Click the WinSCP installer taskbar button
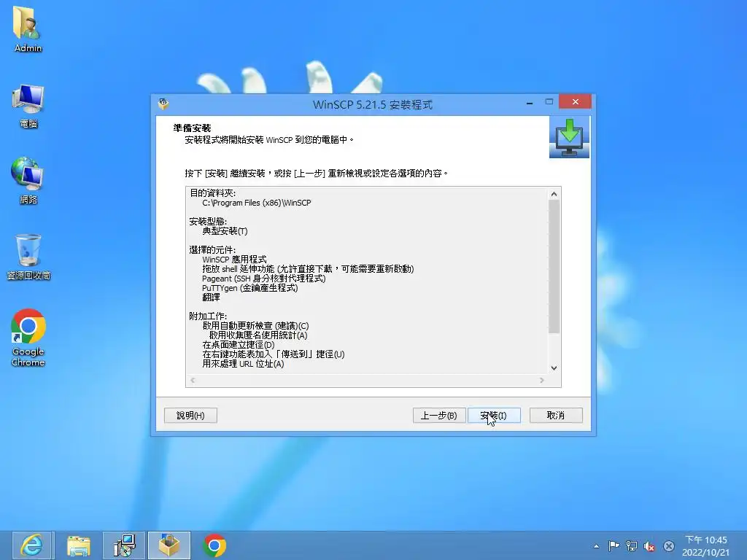The width and height of the screenshot is (747, 560). (169, 545)
